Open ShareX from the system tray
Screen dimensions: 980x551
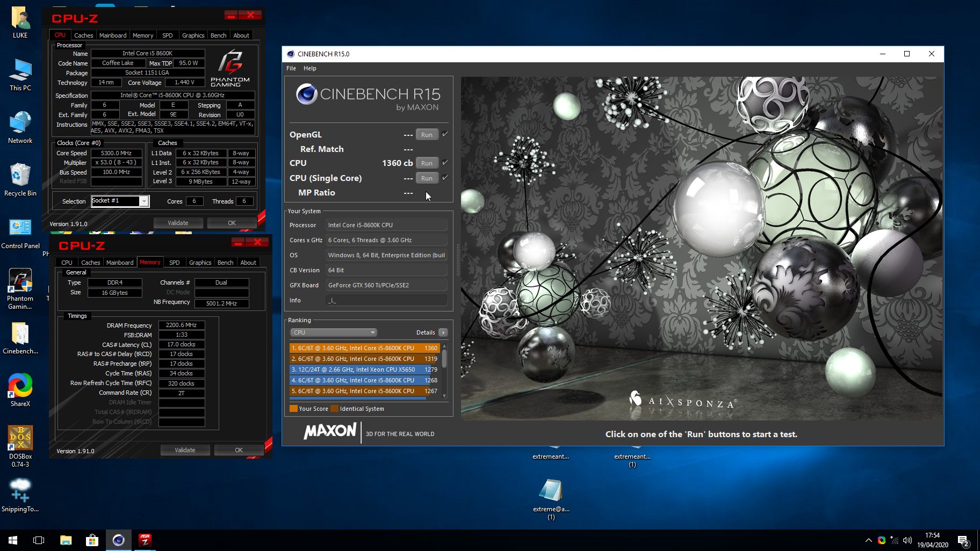(x=882, y=540)
